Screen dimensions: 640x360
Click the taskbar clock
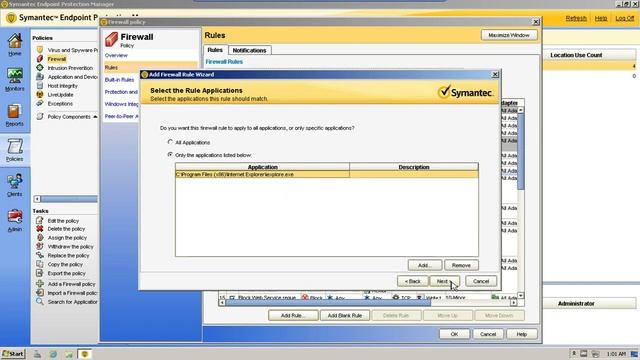click(616, 354)
